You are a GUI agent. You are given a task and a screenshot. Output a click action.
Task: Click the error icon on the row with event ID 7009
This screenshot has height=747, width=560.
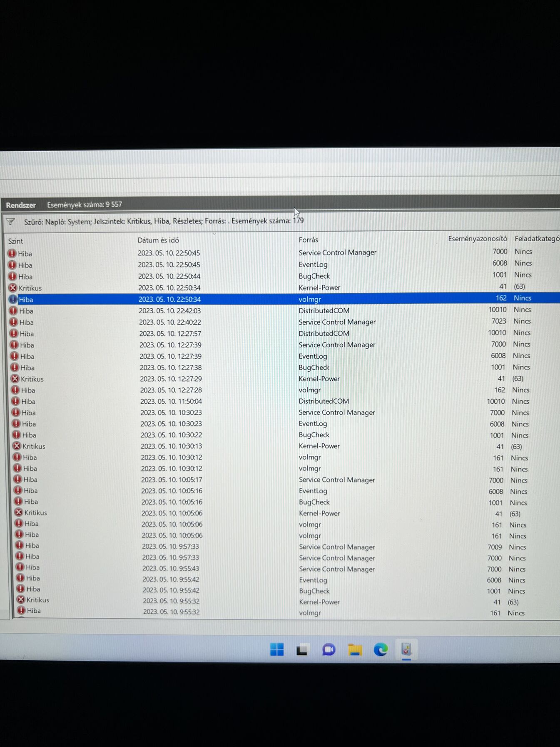point(20,545)
